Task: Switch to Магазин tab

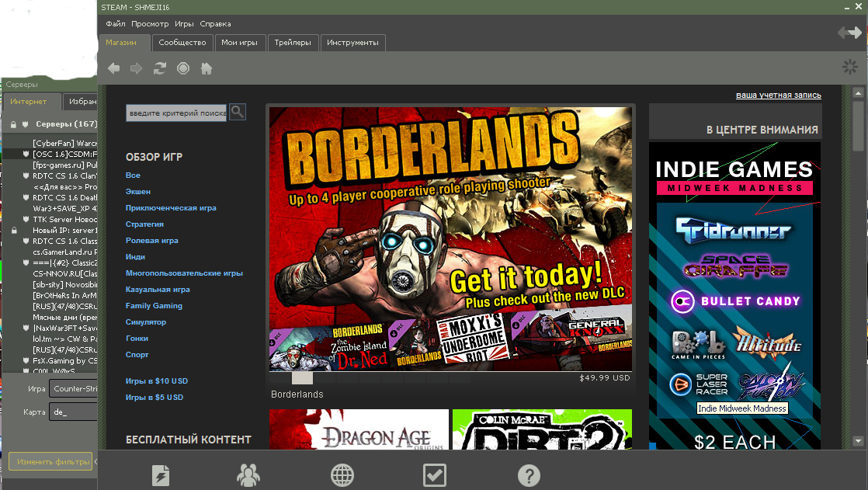Action: pyautogui.click(x=124, y=43)
